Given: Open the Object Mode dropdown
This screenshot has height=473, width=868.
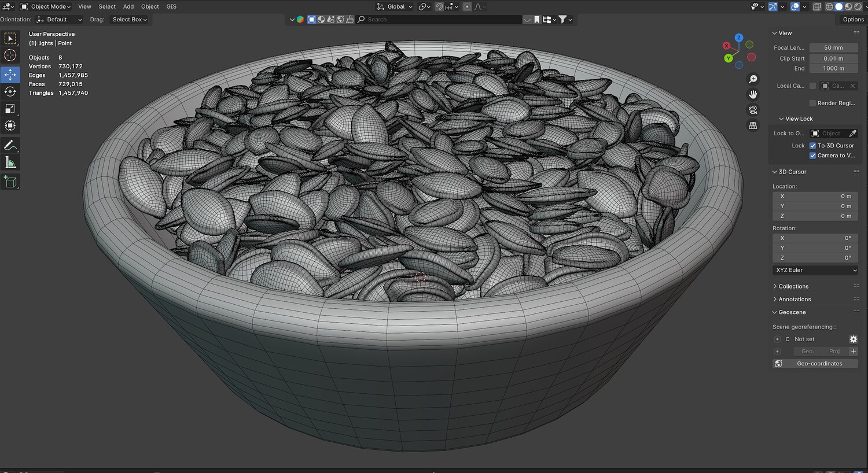Looking at the screenshot, I should (x=46, y=6).
